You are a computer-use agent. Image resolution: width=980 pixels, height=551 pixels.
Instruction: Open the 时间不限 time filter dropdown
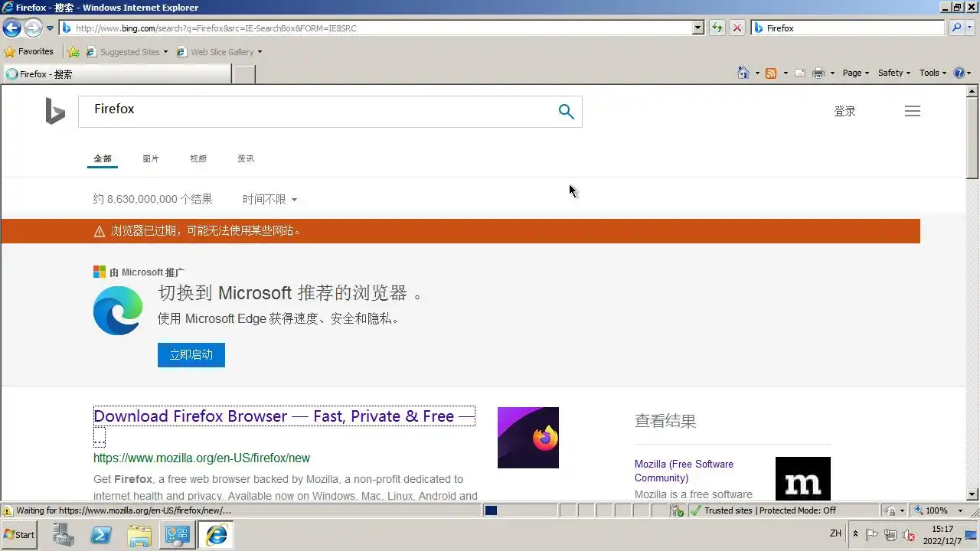(269, 200)
